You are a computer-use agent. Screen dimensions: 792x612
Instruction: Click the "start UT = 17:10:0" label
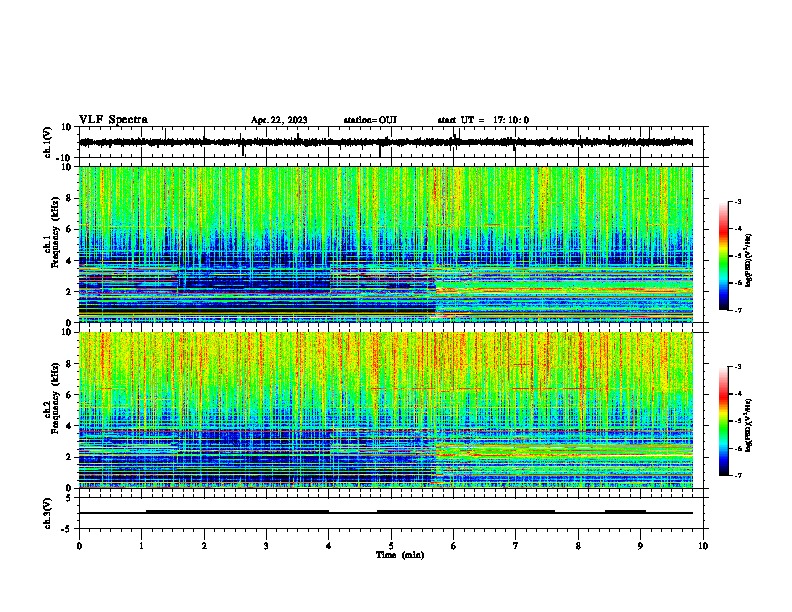[483, 120]
